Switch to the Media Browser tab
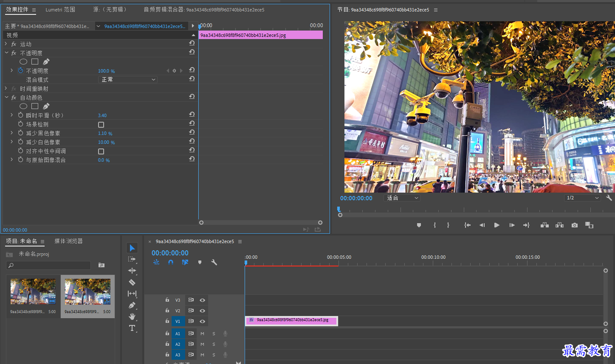 pos(68,241)
